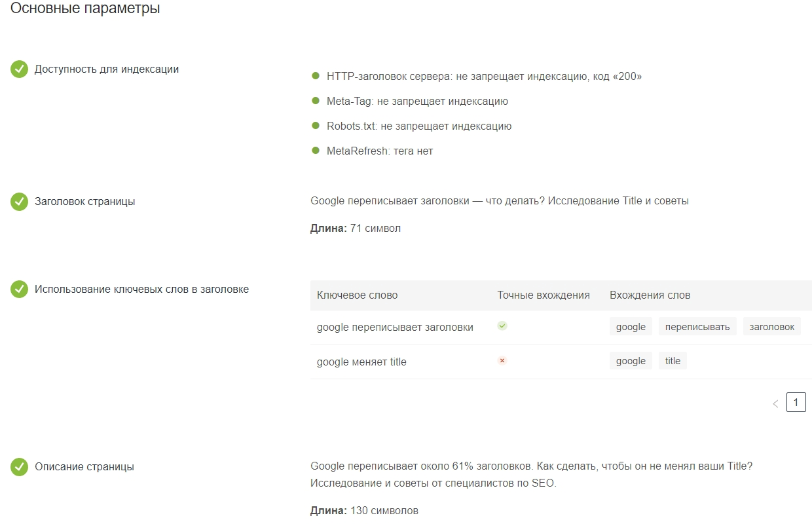Click checkmark icon for Использование ключевых слов
The width and height of the screenshot is (812, 524).
coord(19,289)
